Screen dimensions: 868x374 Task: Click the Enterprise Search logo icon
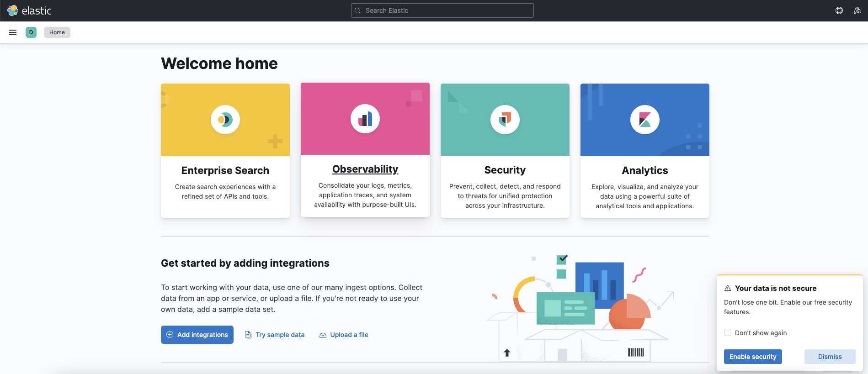pos(225,120)
